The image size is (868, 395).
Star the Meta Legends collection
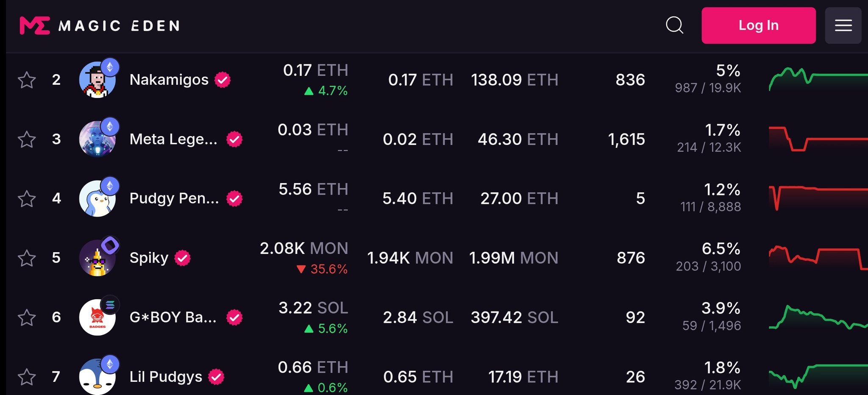pos(27,139)
